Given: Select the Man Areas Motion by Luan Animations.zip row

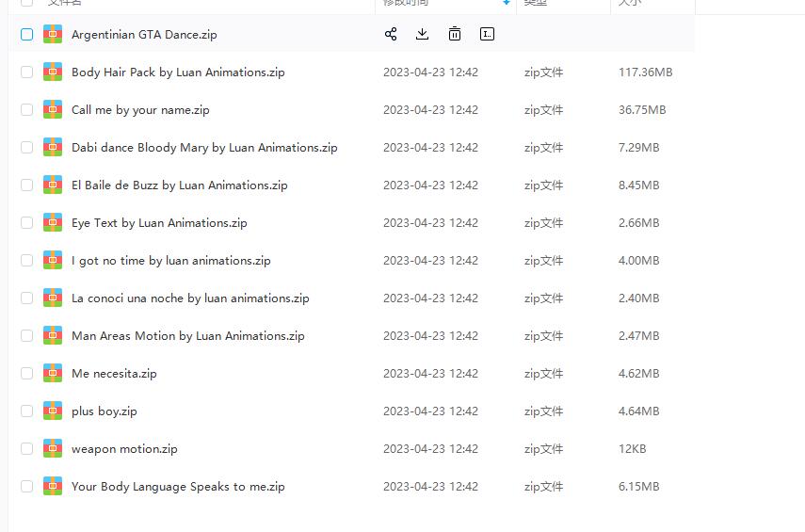Looking at the screenshot, I should (187, 336).
